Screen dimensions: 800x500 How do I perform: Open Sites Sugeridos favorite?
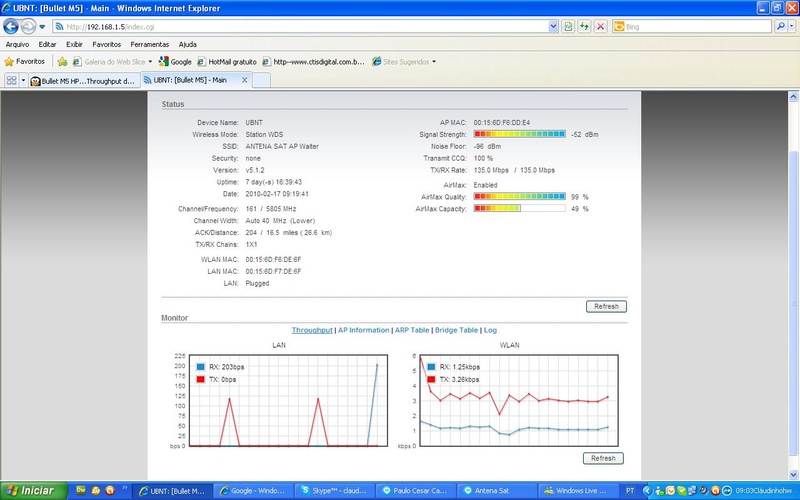pyautogui.click(x=401, y=62)
